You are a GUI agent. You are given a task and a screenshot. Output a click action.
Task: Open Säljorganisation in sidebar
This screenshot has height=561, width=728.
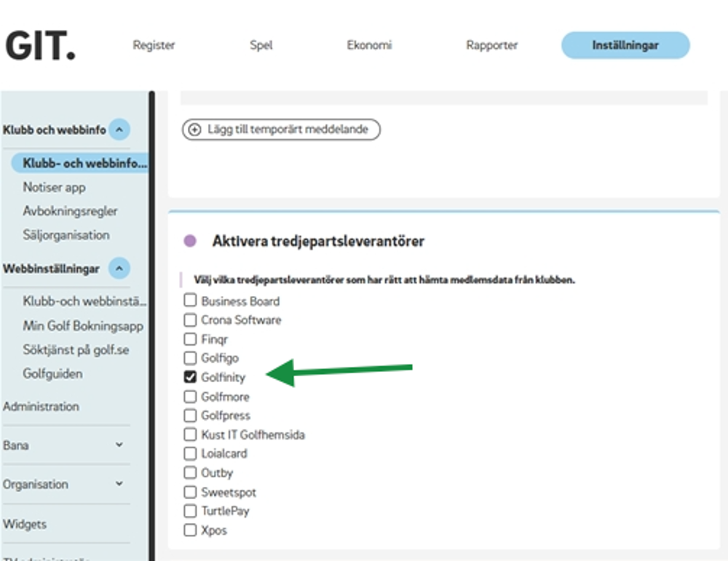pyautogui.click(x=66, y=235)
